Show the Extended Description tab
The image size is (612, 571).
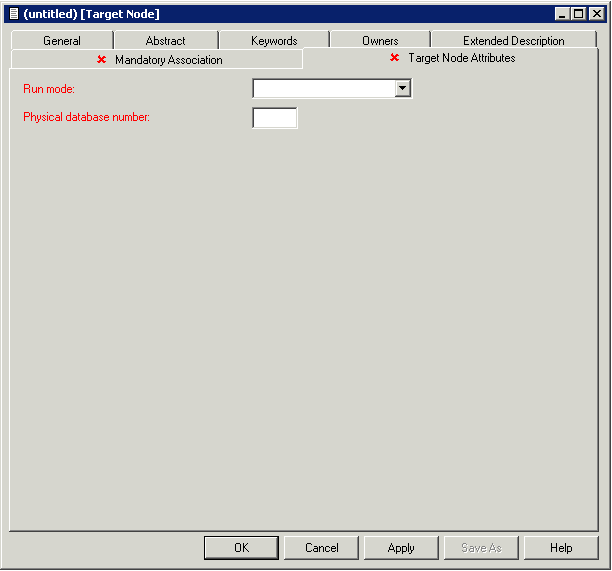tap(513, 41)
